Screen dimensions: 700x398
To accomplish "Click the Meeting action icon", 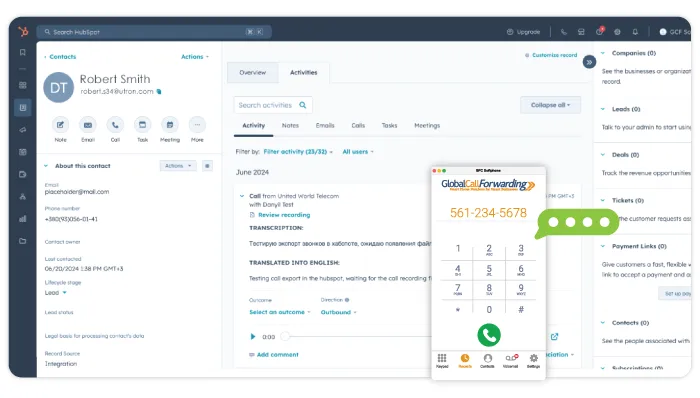I will click(170, 125).
